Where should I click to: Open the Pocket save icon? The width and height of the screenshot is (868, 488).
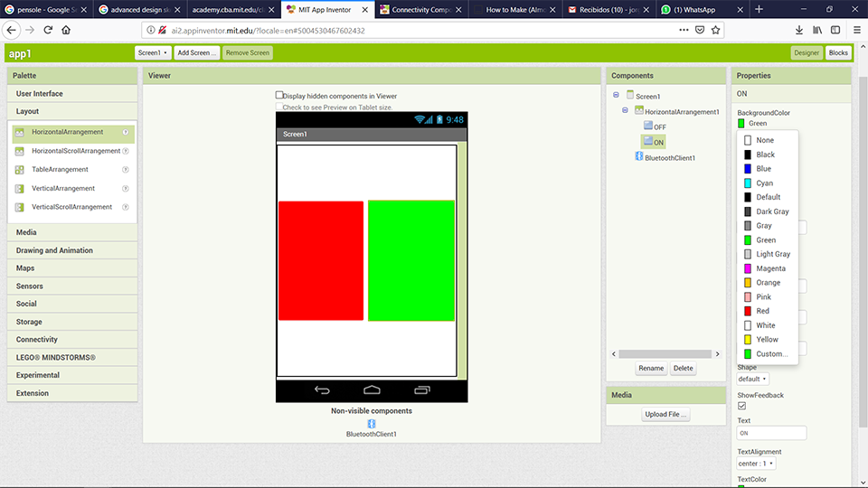(x=700, y=30)
